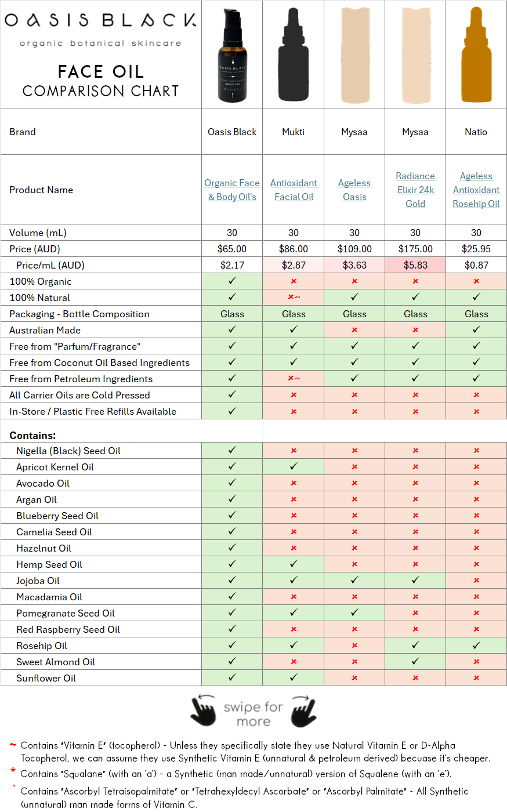Click the Jojoba Oil checkmark under Mukti

[293, 580]
